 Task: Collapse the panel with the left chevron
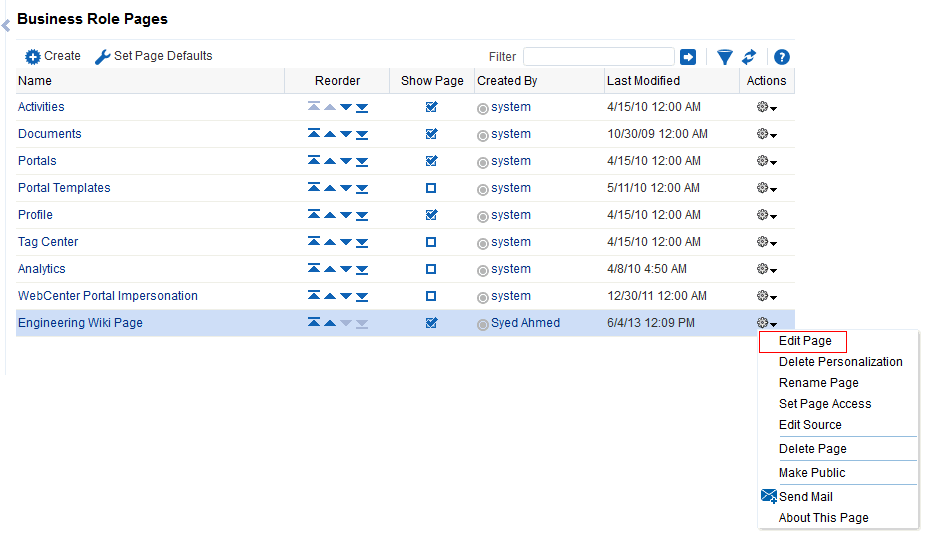pyautogui.click(x=6, y=26)
